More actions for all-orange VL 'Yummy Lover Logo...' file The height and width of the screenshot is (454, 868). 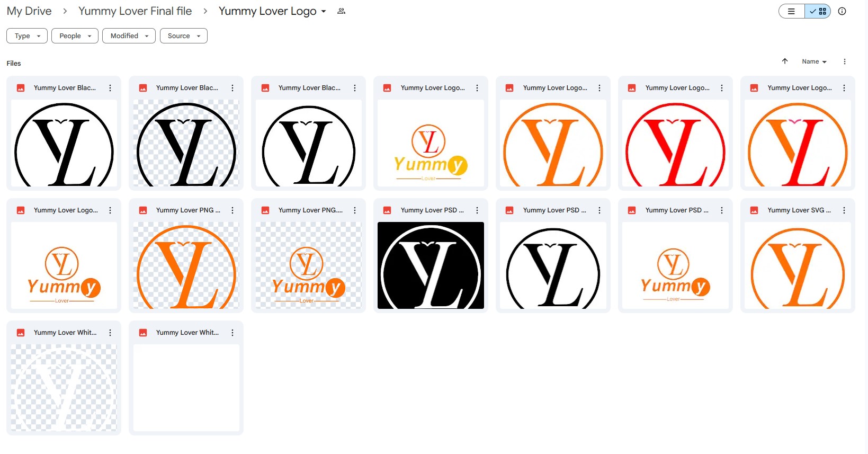click(x=599, y=88)
